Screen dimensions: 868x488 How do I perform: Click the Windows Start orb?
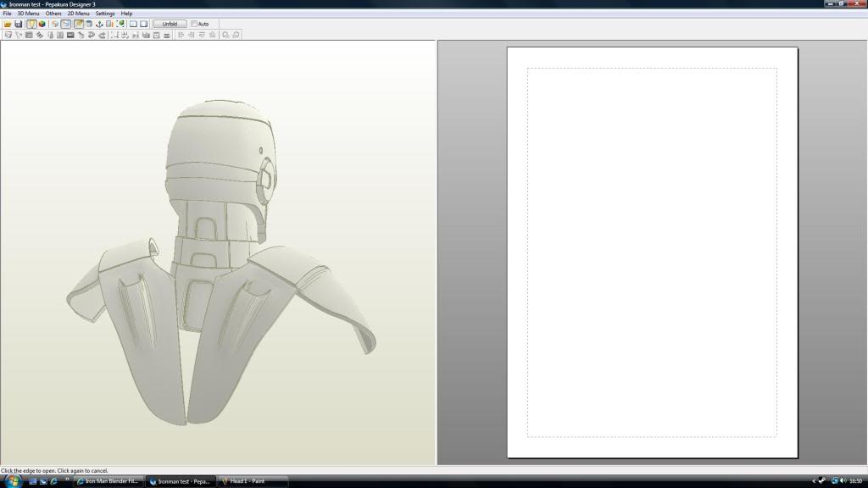[12, 481]
